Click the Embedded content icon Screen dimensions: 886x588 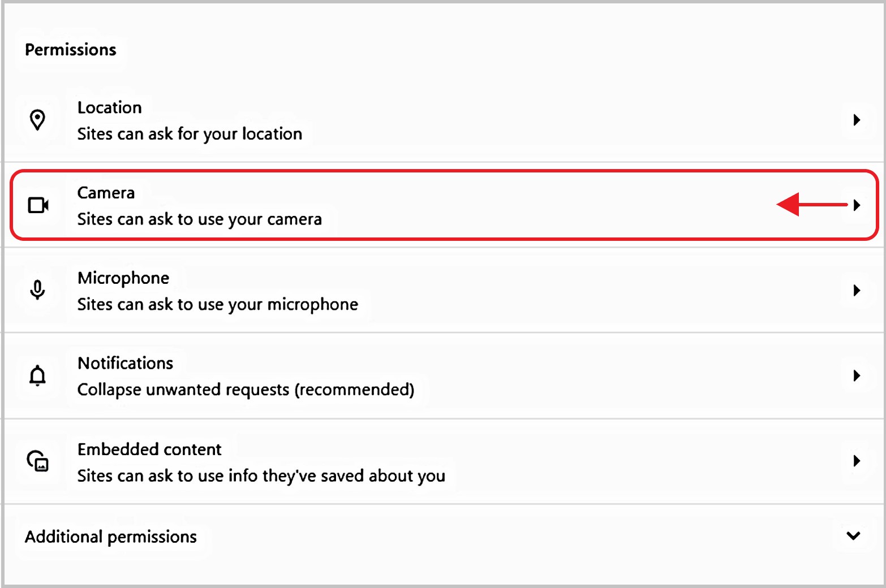coord(38,461)
